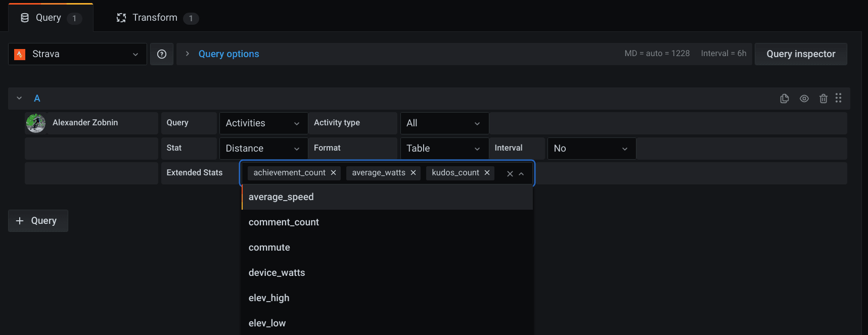Image resolution: width=868 pixels, height=335 pixels.
Task: Click the data source help icon
Action: click(162, 54)
